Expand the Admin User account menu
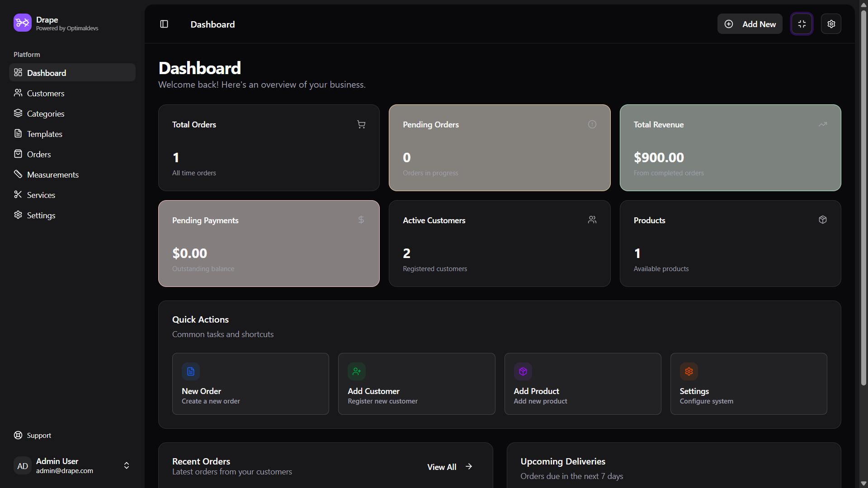The image size is (868, 488). tap(126, 465)
